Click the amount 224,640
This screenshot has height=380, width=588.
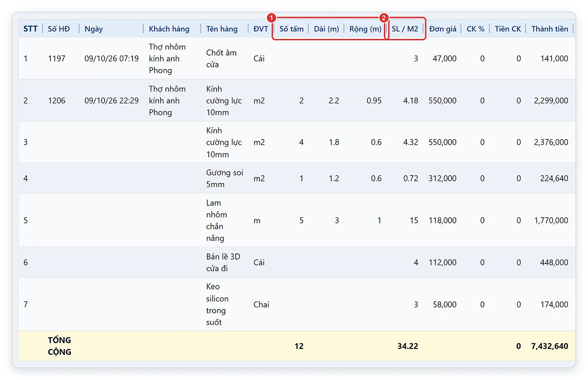pyautogui.click(x=554, y=178)
